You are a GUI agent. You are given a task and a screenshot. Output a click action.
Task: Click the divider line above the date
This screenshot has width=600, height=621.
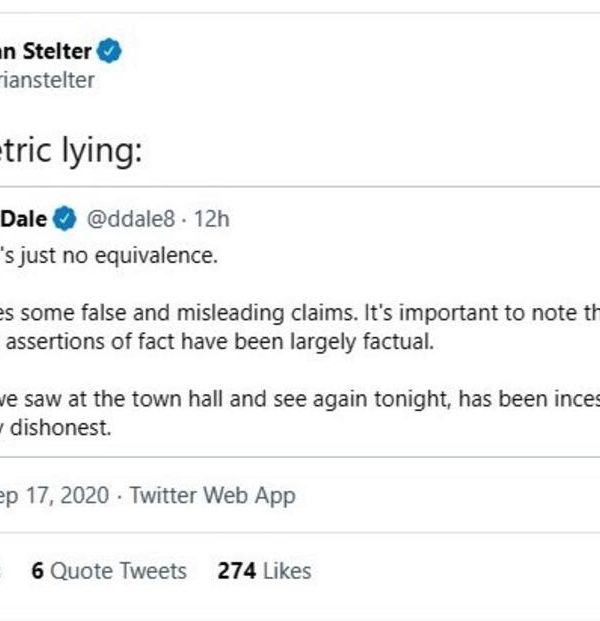point(300,457)
